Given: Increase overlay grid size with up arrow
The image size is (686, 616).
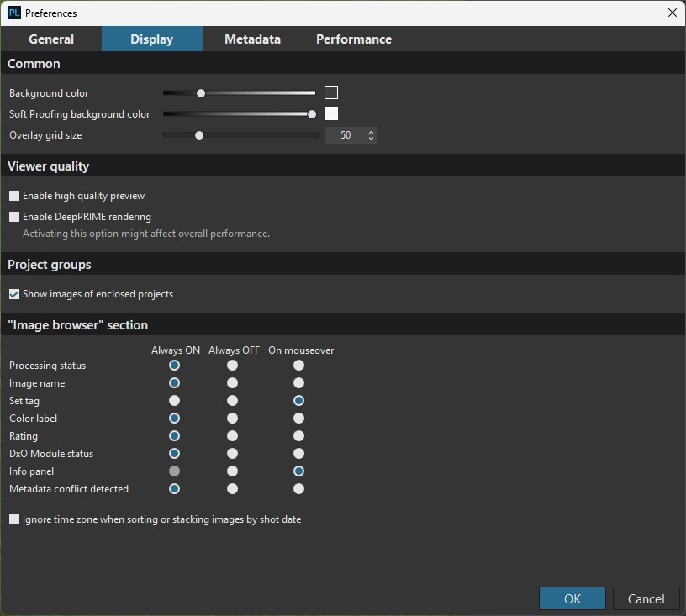Looking at the screenshot, I should point(371,132).
